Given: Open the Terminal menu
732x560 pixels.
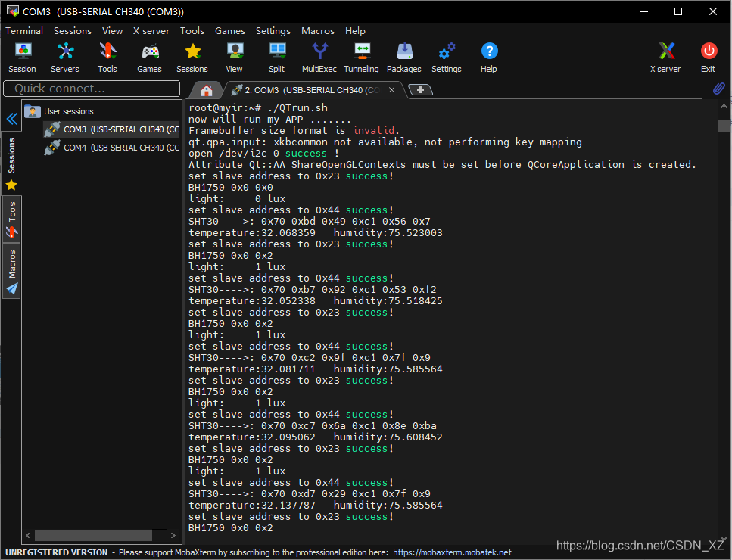Looking at the screenshot, I should (24, 31).
